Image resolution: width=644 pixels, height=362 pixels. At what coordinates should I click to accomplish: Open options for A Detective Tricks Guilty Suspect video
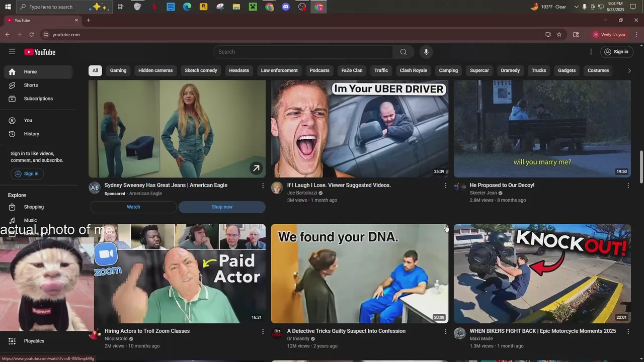pos(445,331)
